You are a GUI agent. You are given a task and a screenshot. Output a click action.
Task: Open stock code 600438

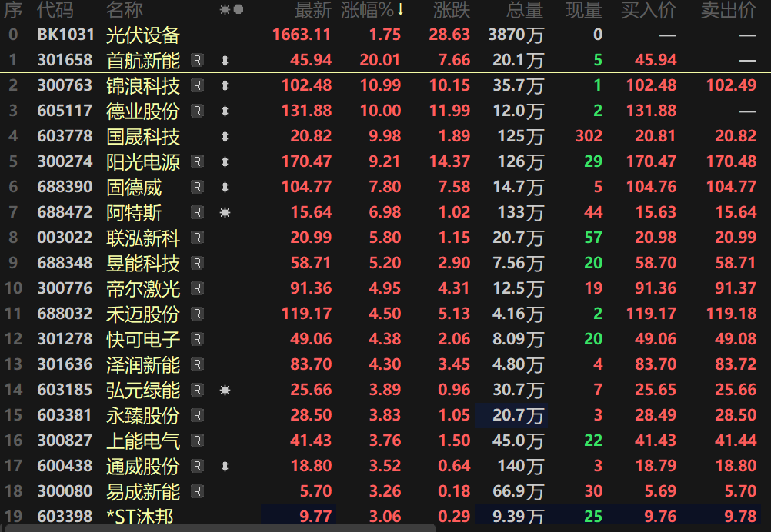[x=65, y=466]
